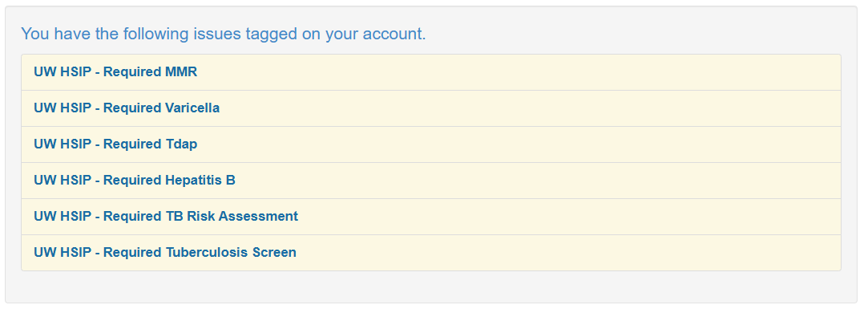Click UW HSIP prefix of Tuberculosis Screen row
The height and width of the screenshot is (313, 868).
tap(62, 252)
